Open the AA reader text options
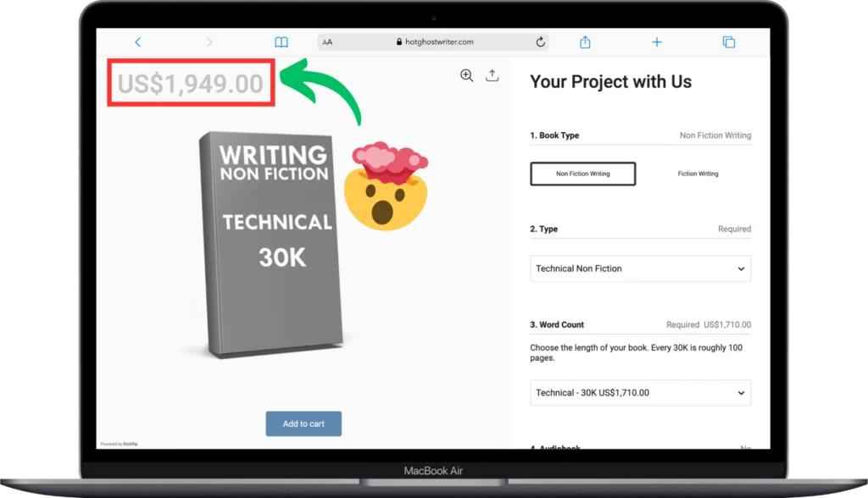The width and height of the screenshot is (868, 498). (328, 42)
